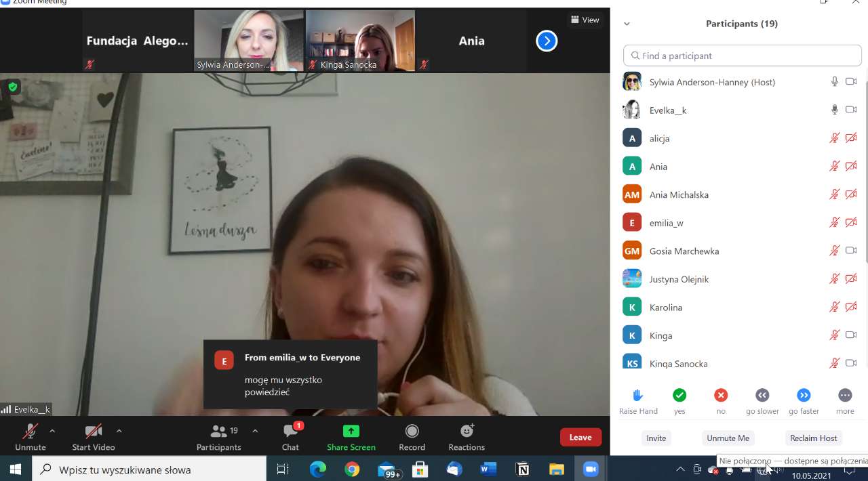The width and height of the screenshot is (868, 481).
Task: Collapse the Participants panel chevron
Action: pyautogui.click(x=627, y=24)
